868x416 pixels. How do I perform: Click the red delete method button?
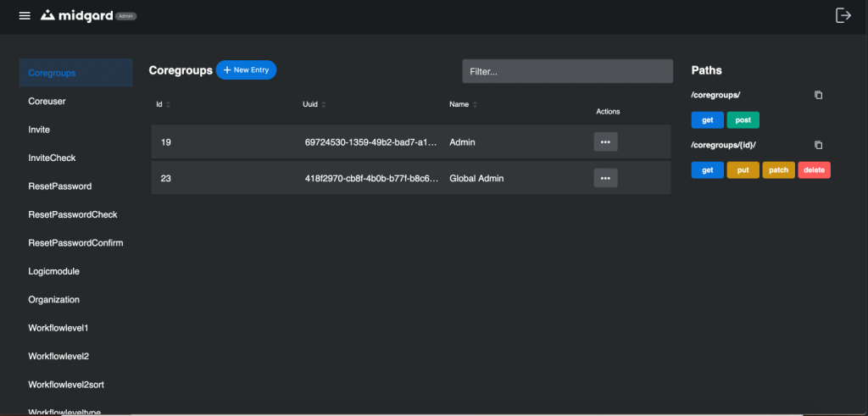[x=814, y=169]
